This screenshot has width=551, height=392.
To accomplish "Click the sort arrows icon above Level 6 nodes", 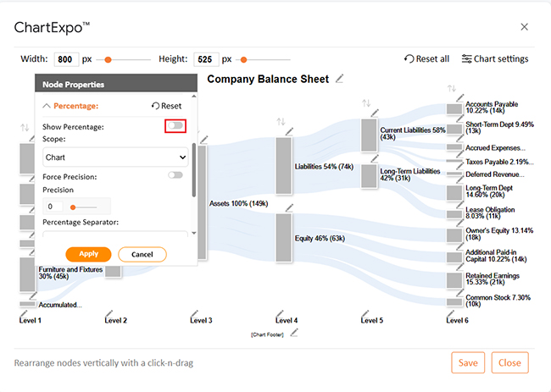I will coord(452,88).
